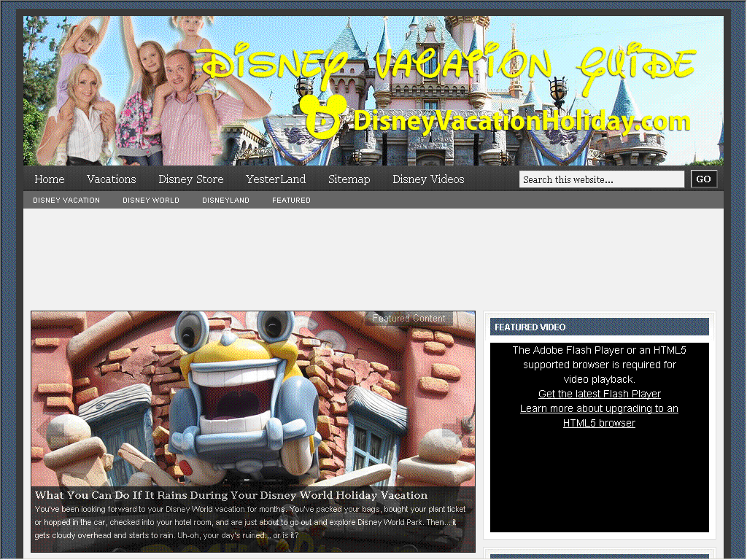Select the DISNEY VACATION category tab
The height and width of the screenshot is (560, 747).
coord(66,201)
